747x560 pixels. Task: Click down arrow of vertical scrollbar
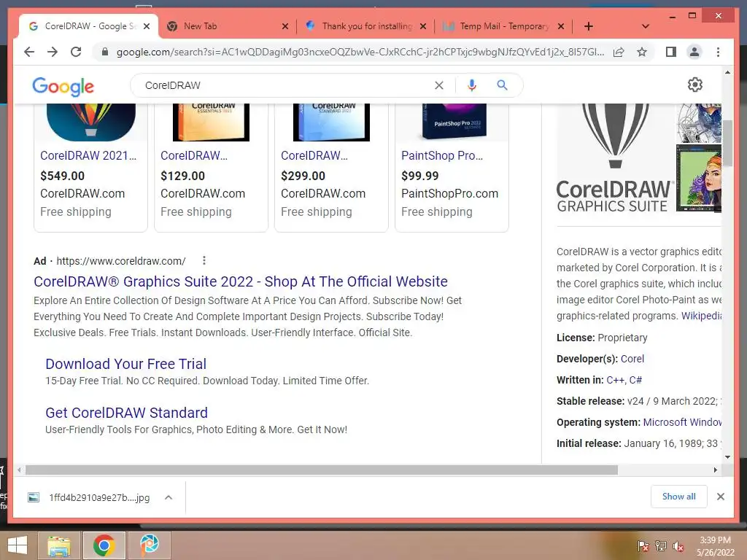[727, 457]
